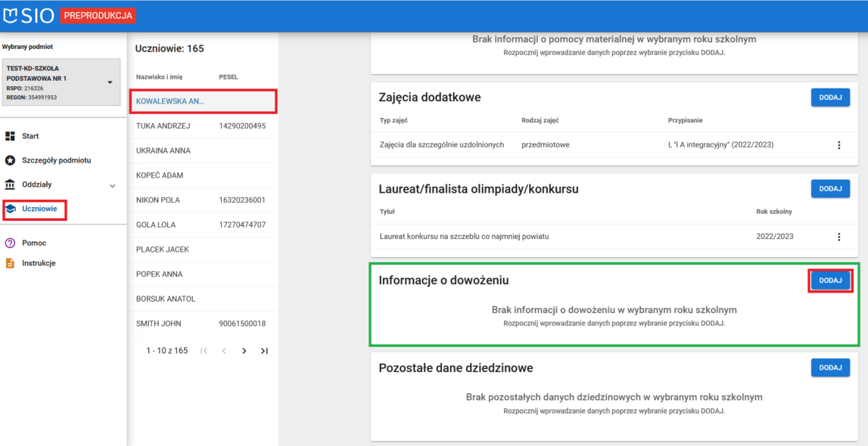This screenshot has height=446, width=868.
Task: Jump to the last page of students
Action: [x=265, y=350]
